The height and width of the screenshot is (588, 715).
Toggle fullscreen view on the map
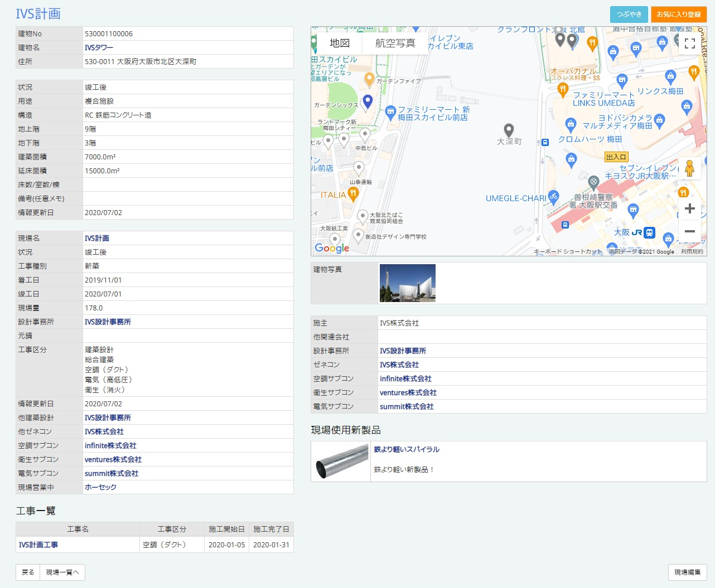689,43
